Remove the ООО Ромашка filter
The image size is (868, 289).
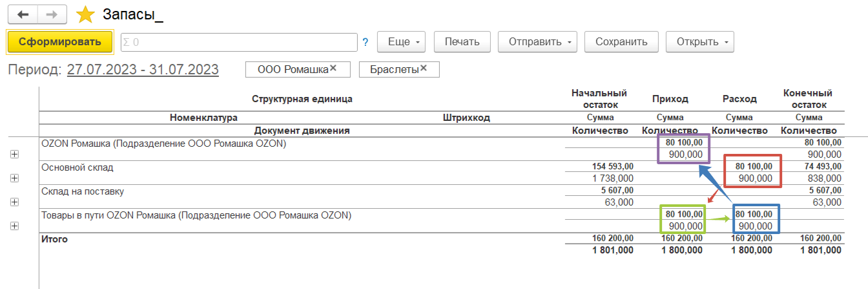click(333, 69)
